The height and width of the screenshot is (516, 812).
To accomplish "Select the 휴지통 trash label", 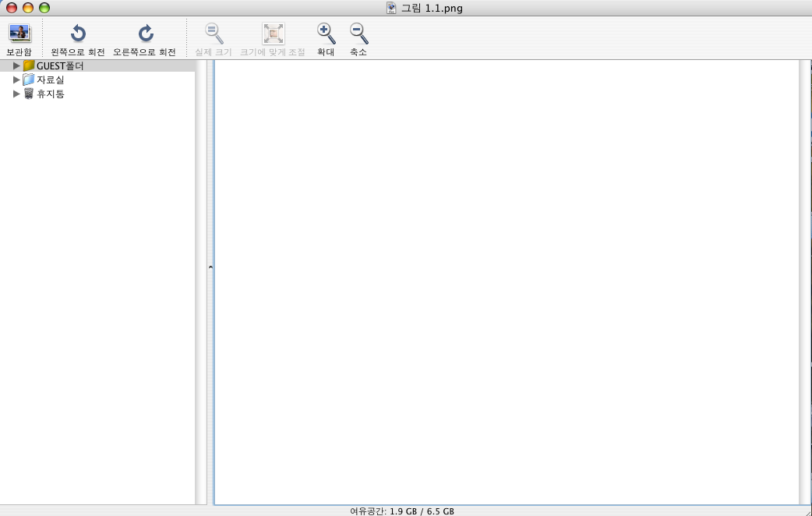I will coord(50,94).
